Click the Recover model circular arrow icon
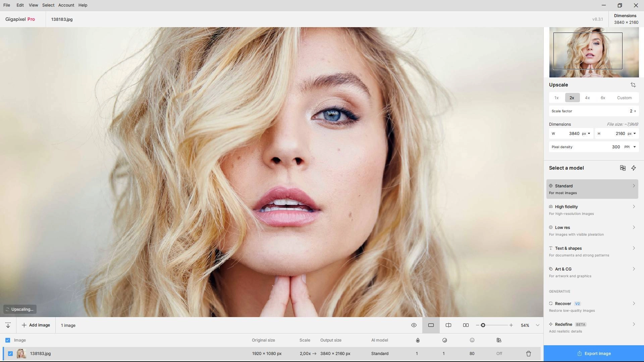Screen dimensions: 644x362 click(551, 303)
